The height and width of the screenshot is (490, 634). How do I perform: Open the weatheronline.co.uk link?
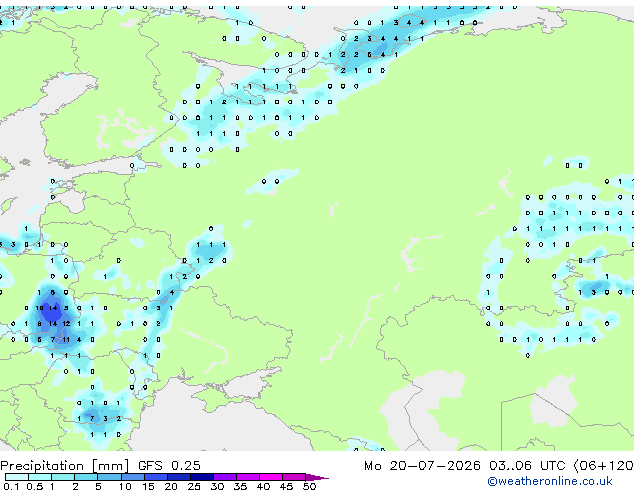point(550,481)
